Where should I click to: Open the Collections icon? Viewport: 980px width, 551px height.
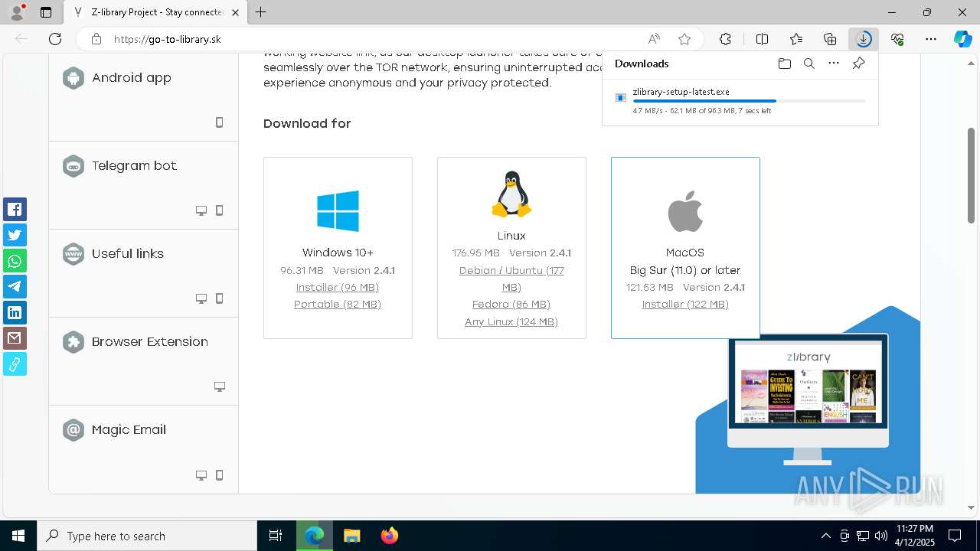point(830,39)
